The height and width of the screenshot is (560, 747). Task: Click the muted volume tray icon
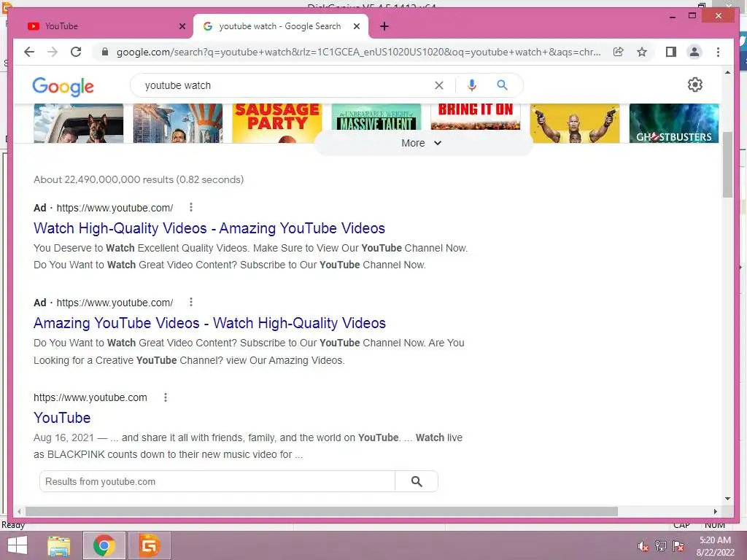(x=643, y=546)
